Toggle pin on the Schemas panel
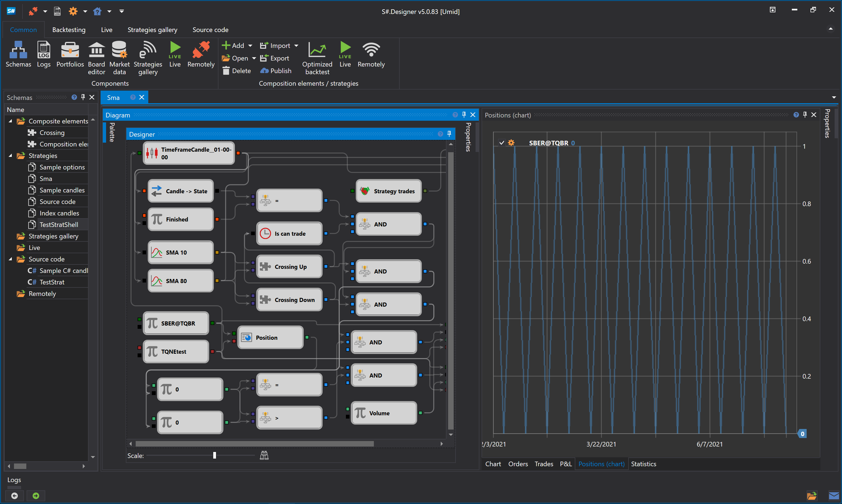 click(83, 97)
